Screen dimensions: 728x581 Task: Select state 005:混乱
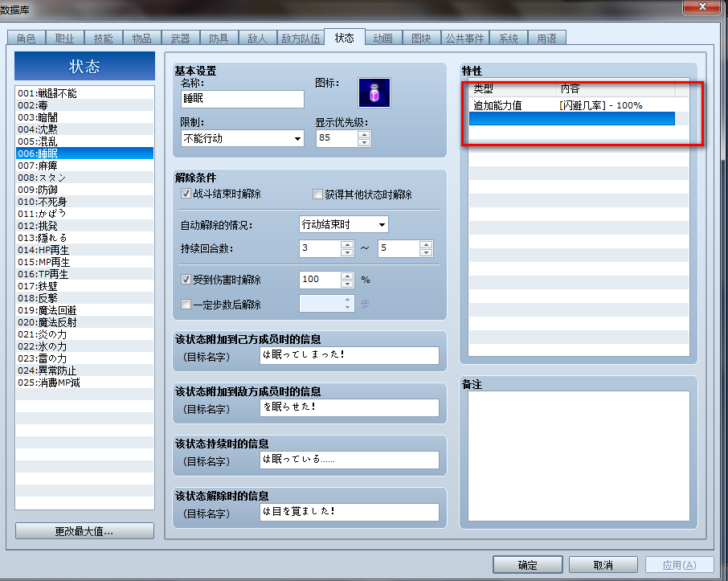[84, 141]
